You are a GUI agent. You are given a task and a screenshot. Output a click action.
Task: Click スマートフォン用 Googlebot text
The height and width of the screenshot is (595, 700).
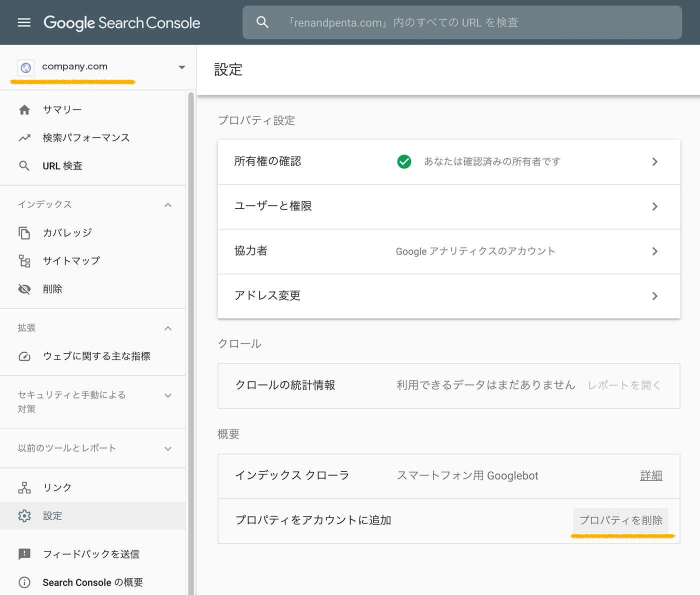(467, 475)
